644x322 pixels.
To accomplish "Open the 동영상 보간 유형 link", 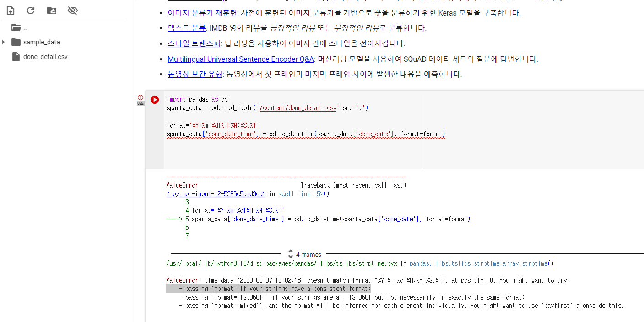I will click(x=195, y=74).
